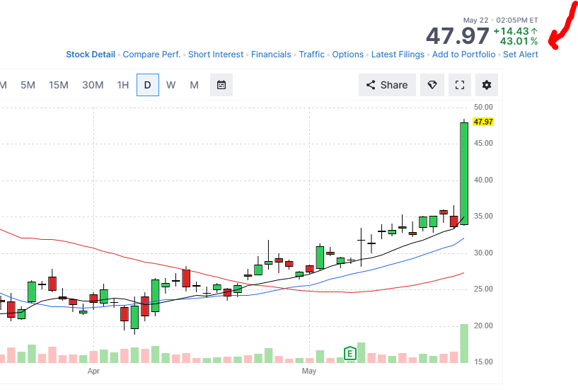
Task: Switch to 1H timeframe
Action: (123, 85)
